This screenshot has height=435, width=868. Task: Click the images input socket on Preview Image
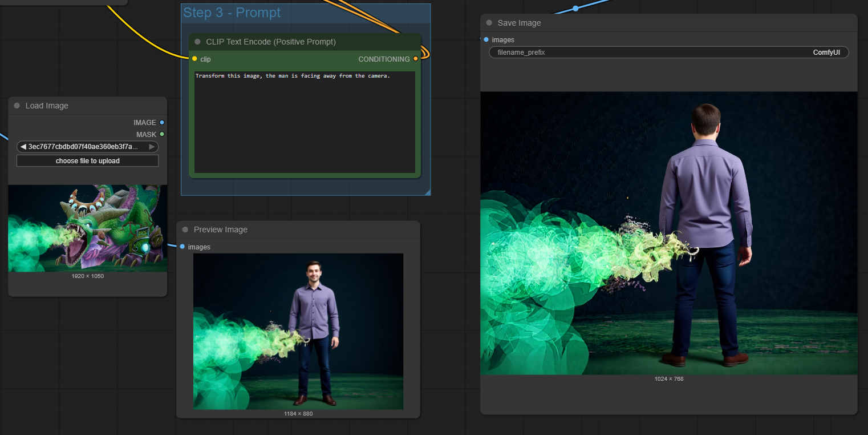click(182, 247)
